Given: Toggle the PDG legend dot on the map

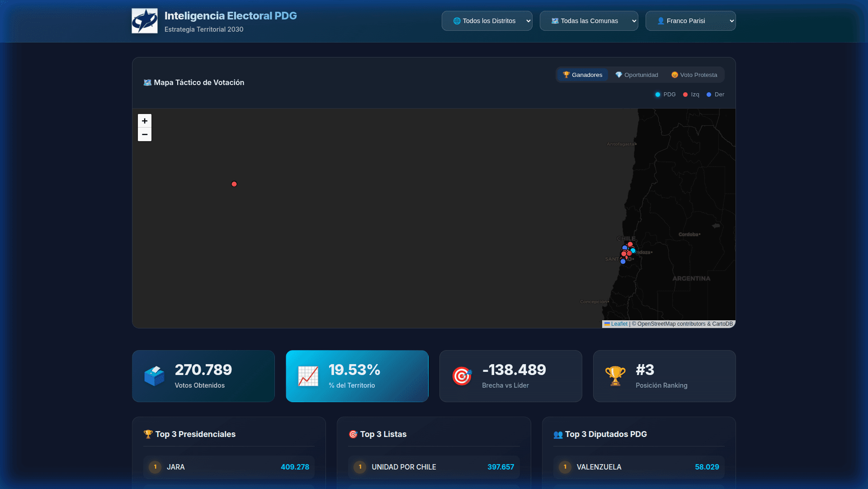Looking at the screenshot, I should (658, 95).
